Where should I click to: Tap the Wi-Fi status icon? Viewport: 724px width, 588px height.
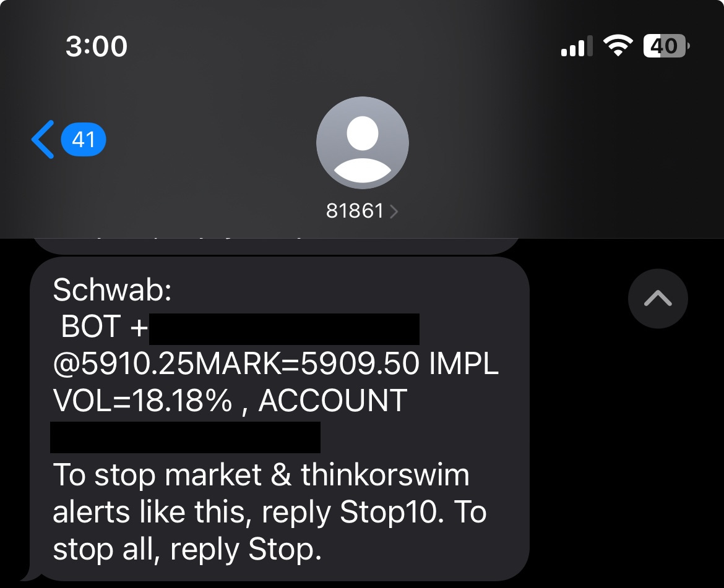tap(618, 46)
